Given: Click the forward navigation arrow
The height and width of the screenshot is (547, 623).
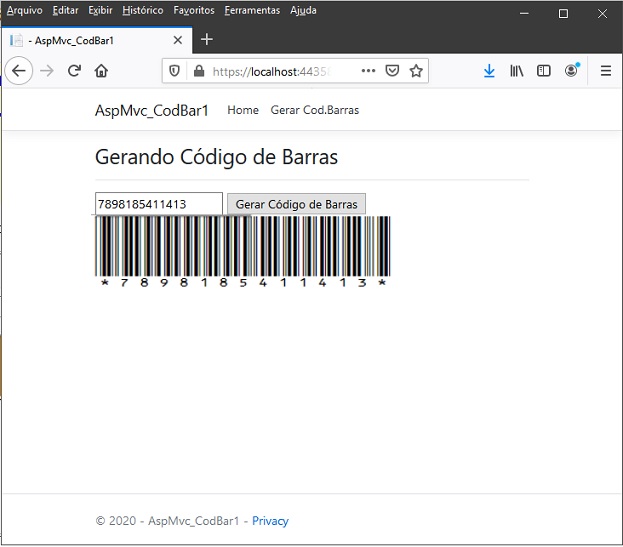Looking at the screenshot, I should tap(47, 71).
